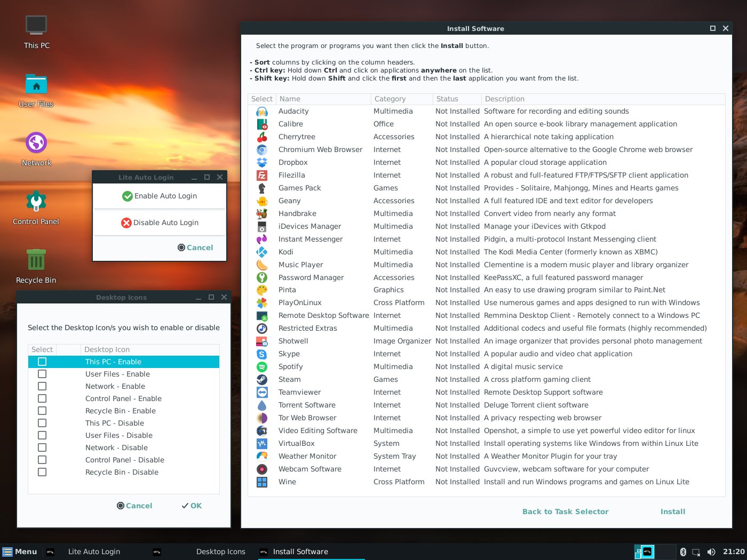This screenshot has width=747, height=560.
Task: Sort the list by Category column header
Action: coord(402,99)
